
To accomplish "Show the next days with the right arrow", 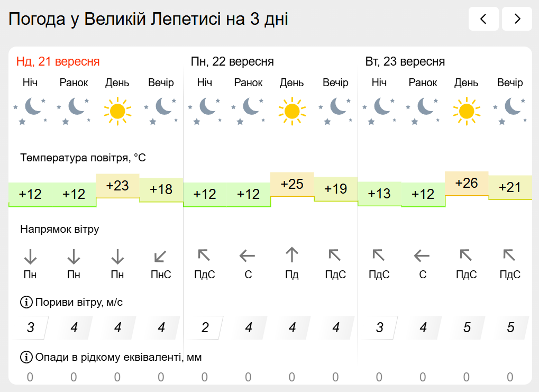I will tap(517, 19).
